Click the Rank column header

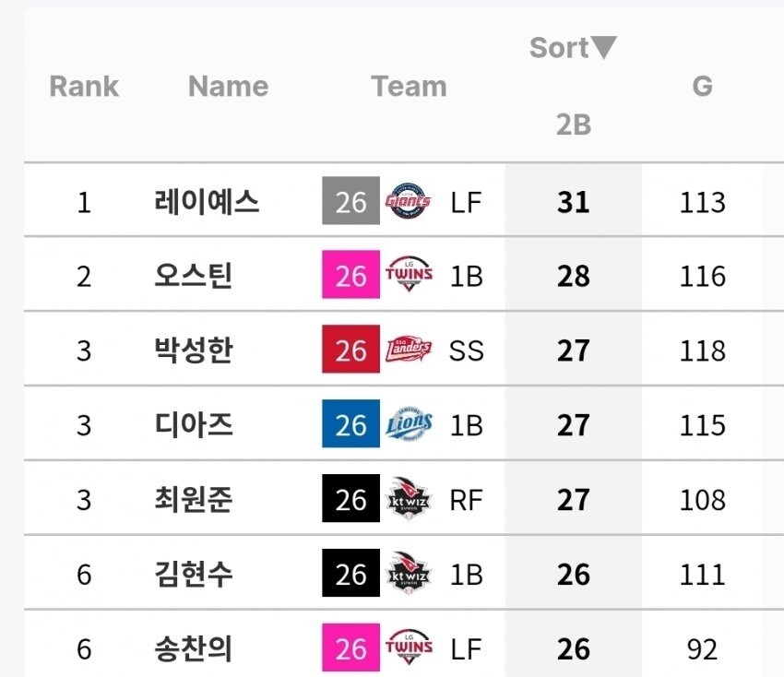[84, 86]
